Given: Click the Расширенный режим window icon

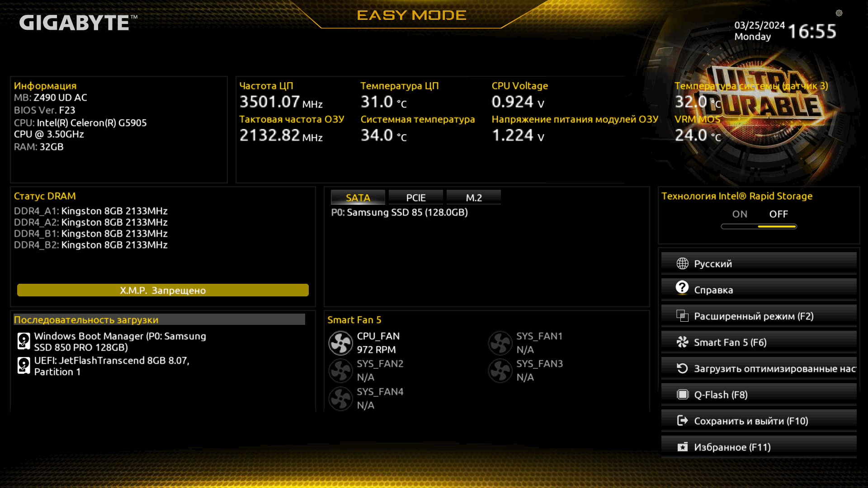Looking at the screenshot, I should click(x=682, y=316).
